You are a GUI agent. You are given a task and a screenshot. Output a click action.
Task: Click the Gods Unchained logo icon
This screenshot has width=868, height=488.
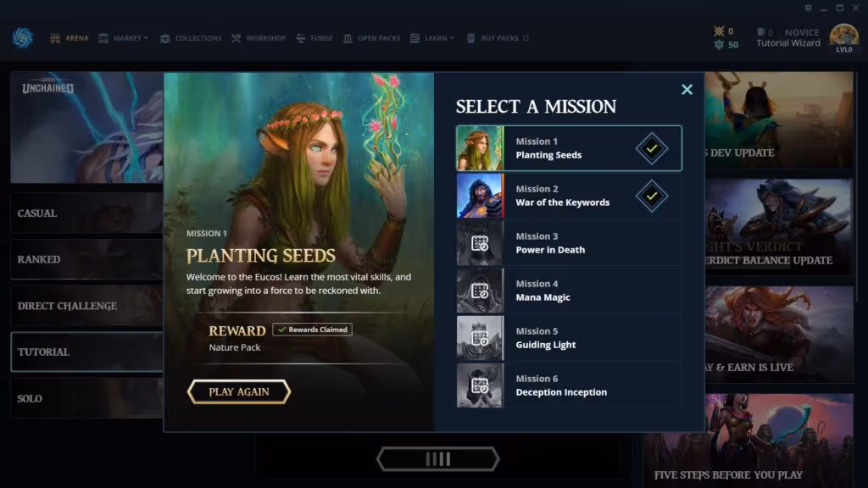tap(22, 37)
